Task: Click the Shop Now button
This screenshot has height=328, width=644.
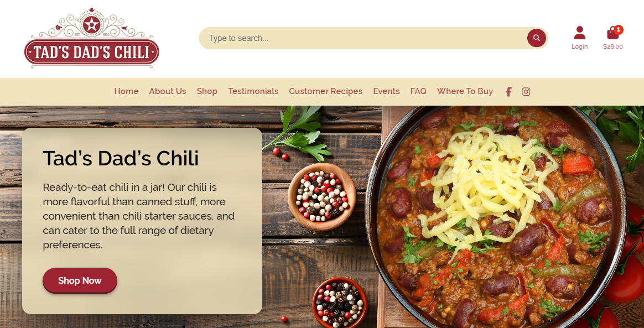Action: [80, 281]
